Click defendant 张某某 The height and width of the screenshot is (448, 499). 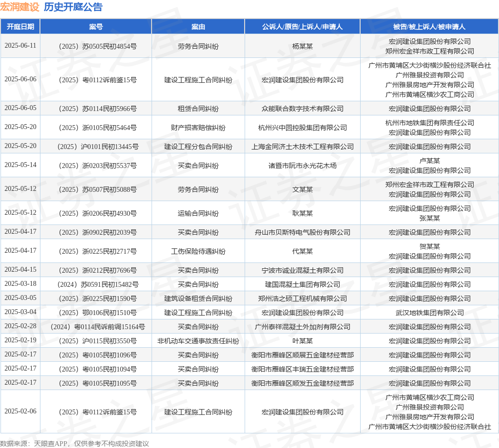(429, 218)
